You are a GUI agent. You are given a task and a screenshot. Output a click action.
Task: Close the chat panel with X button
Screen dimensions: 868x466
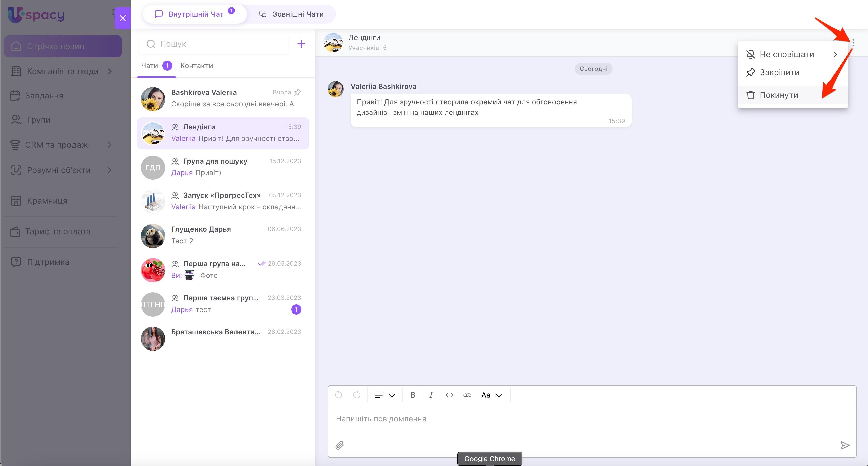[123, 18]
